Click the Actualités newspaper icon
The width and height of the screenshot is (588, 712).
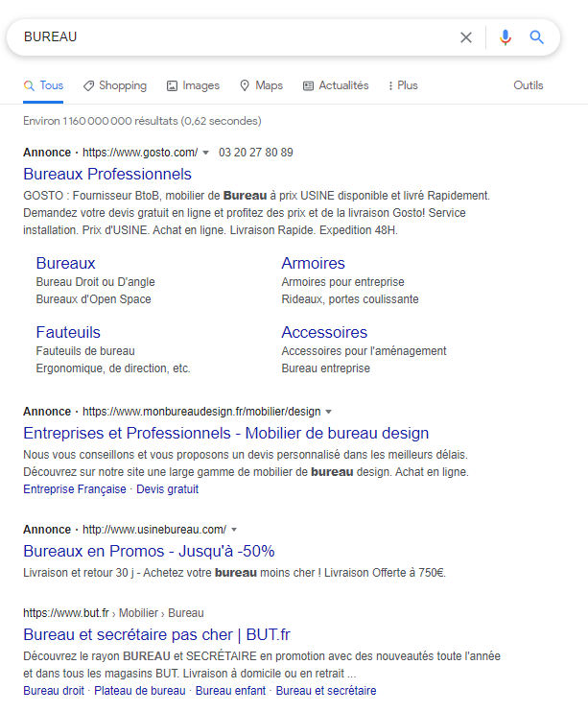pyautogui.click(x=308, y=85)
